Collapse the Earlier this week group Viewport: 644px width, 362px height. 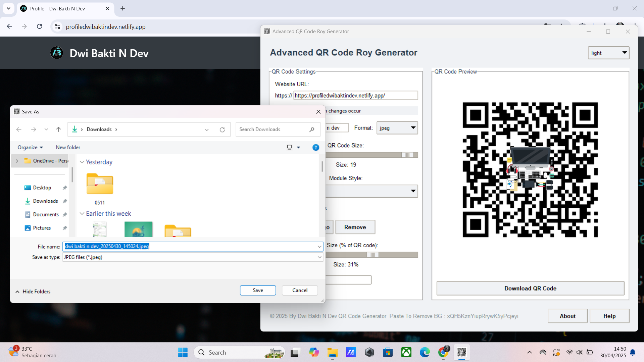[82, 214]
